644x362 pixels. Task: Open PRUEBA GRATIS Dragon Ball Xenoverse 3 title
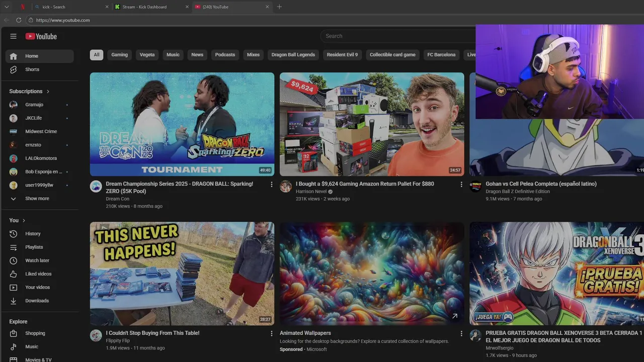[563, 337]
